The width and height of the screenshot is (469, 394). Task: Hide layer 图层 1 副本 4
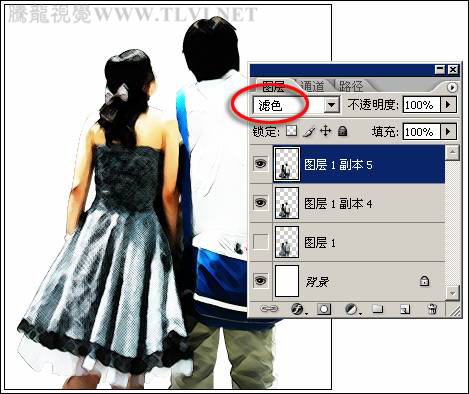click(261, 202)
